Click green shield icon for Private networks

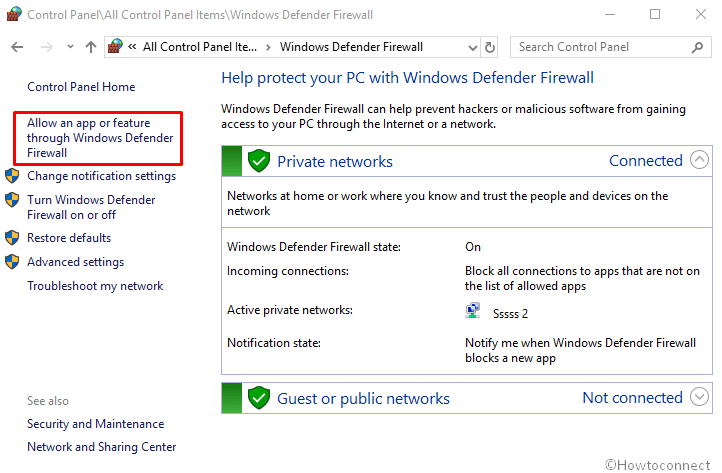coord(259,161)
